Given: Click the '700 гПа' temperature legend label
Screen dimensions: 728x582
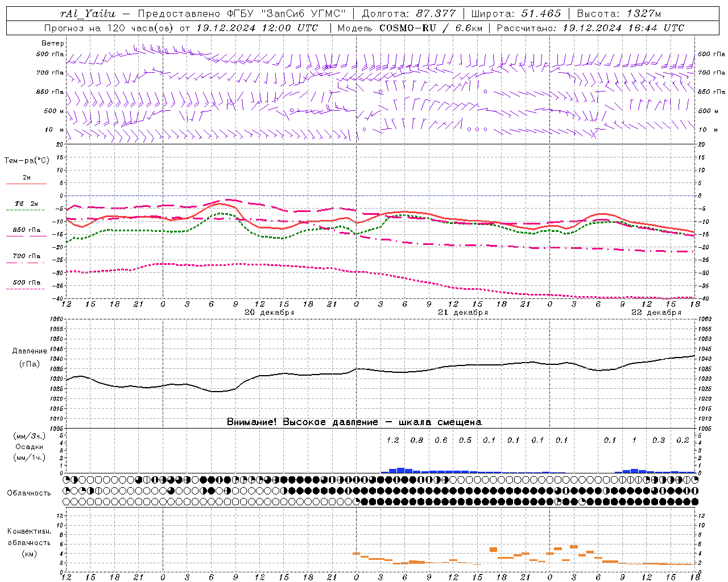Looking at the screenshot, I should pos(27,256).
